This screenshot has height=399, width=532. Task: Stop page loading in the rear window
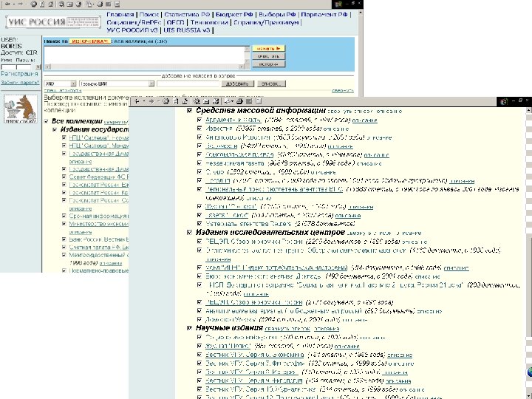tap(33, 4)
